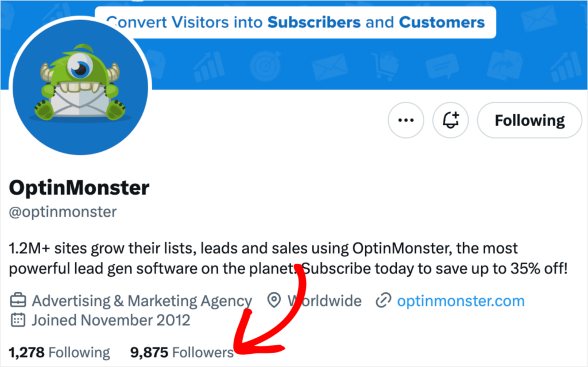
Task: View the 9,875 Followers list
Action: (x=182, y=352)
